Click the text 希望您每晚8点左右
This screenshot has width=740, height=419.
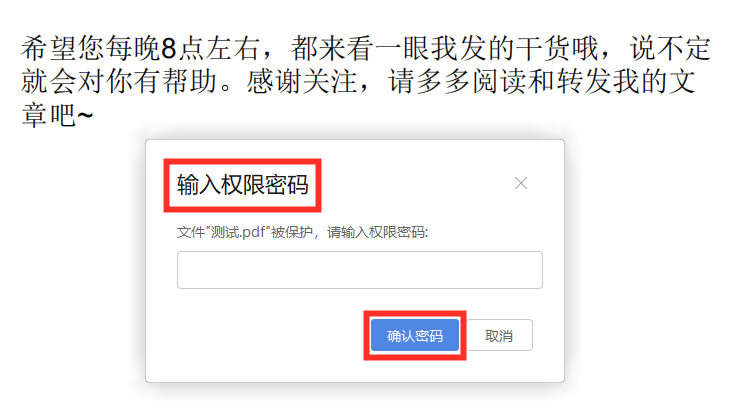(141, 49)
